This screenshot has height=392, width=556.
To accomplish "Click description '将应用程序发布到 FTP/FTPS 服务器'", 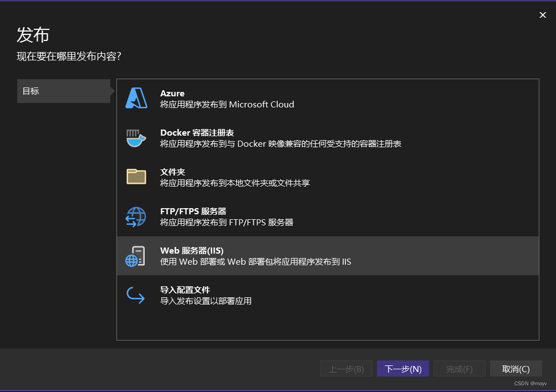I will pos(227,223).
